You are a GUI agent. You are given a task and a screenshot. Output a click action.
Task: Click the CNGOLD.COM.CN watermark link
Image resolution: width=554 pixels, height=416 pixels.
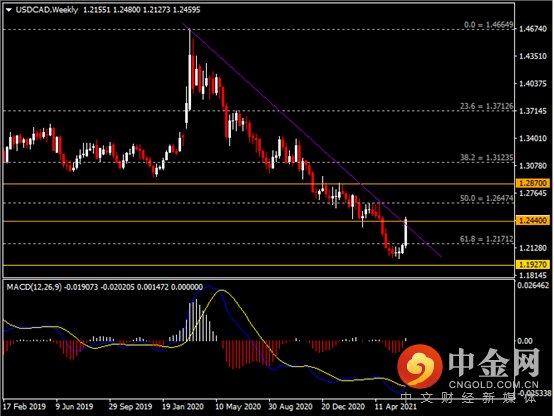click(494, 384)
